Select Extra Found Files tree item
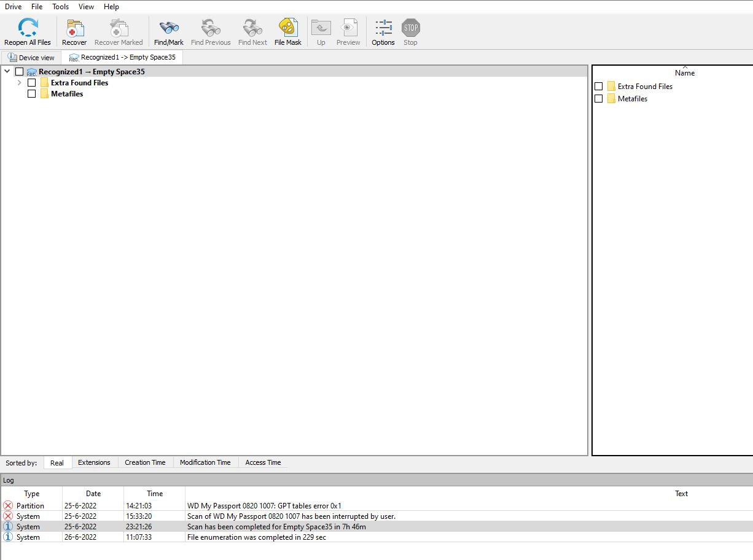 click(x=79, y=83)
